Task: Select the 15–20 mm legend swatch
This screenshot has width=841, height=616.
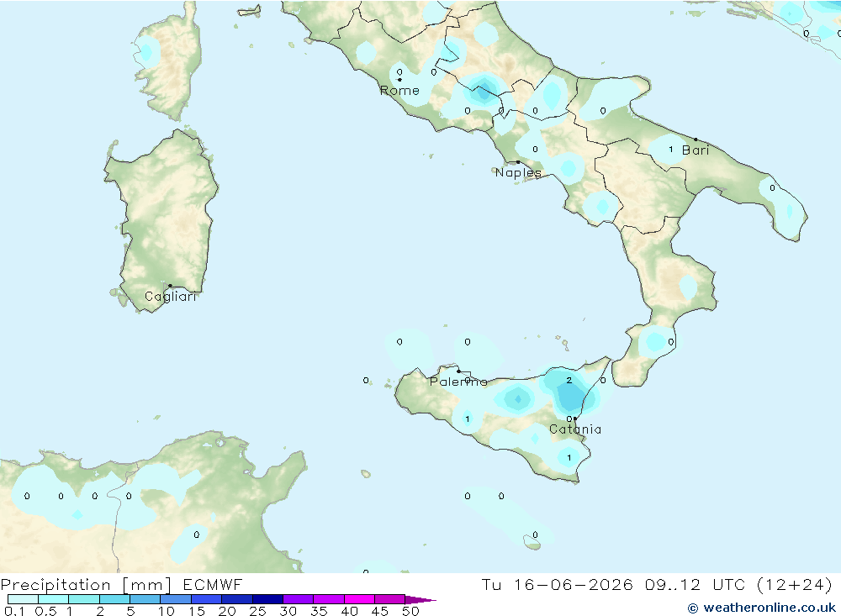Action: pos(207,599)
